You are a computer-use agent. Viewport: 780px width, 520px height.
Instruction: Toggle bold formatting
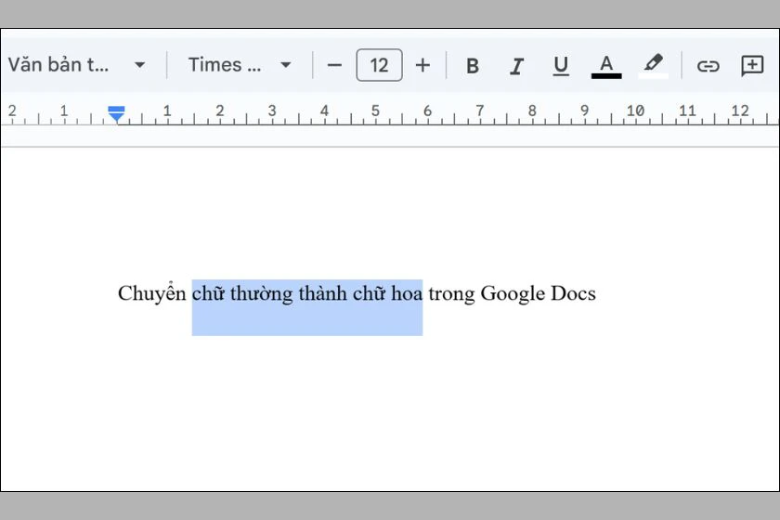pyautogui.click(x=473, y=66)
